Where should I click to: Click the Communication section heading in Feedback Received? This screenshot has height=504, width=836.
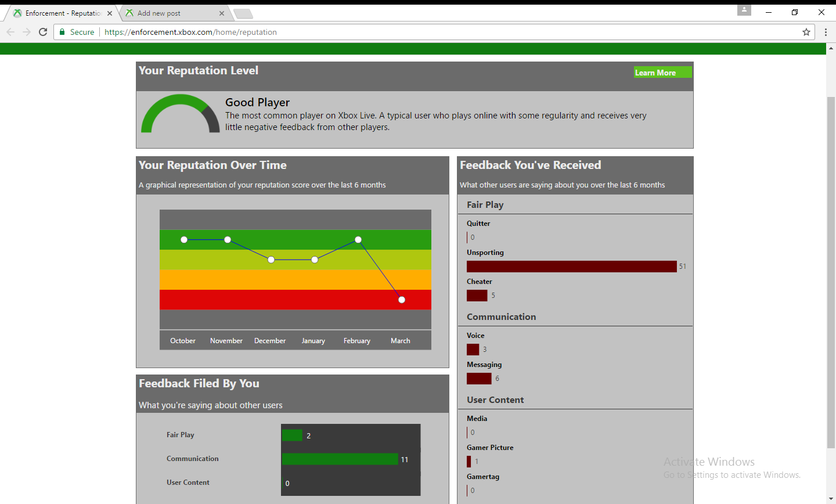pyautogui.click(x=502, y=317)
